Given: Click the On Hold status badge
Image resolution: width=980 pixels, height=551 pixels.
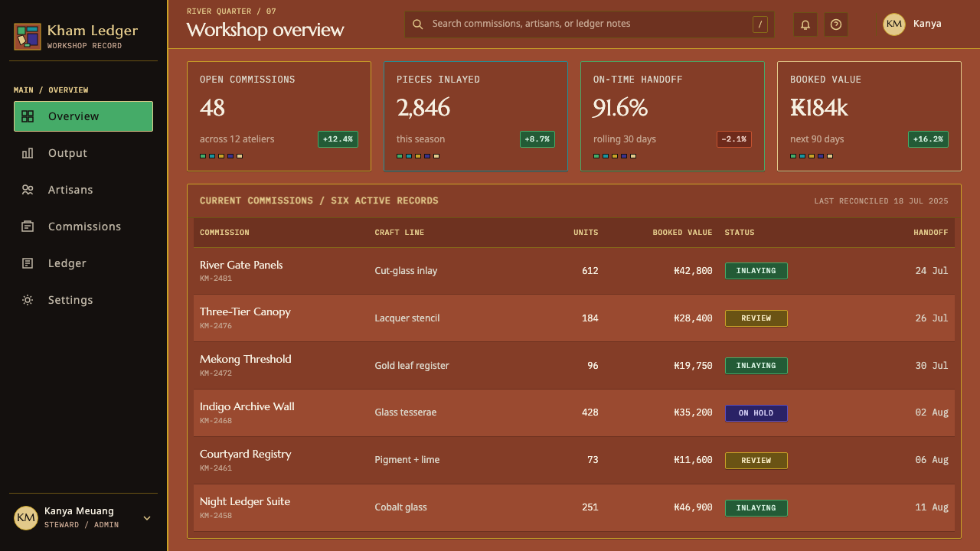Looking at the screenshot, I should coord(756,413).
